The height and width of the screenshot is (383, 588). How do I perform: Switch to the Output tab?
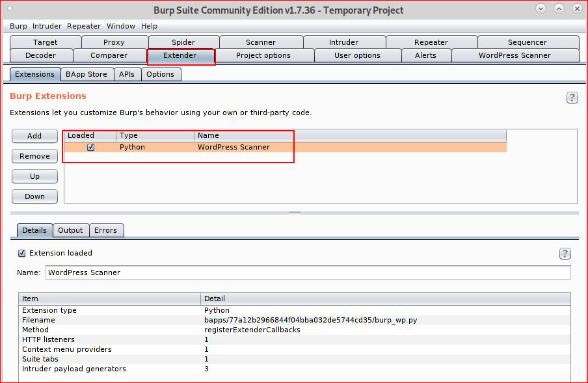(x=70, y=230)
